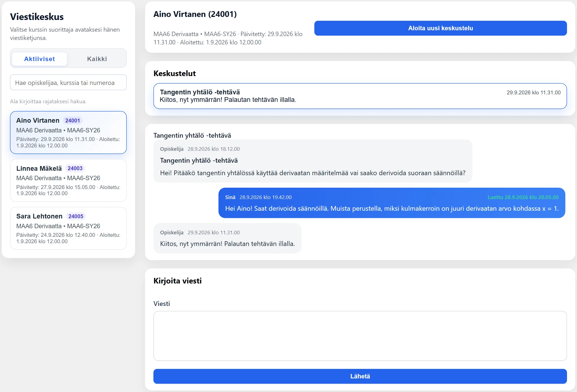Click the green Luettu read receipt
This screenshot has height=392, width=577.
[523, 197]
